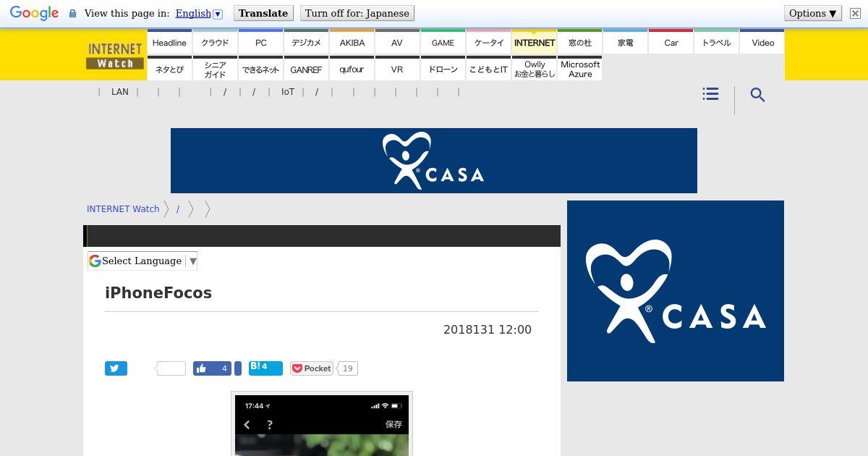
Task: Go to the AKIBA tab
Action: coord(352,43)
